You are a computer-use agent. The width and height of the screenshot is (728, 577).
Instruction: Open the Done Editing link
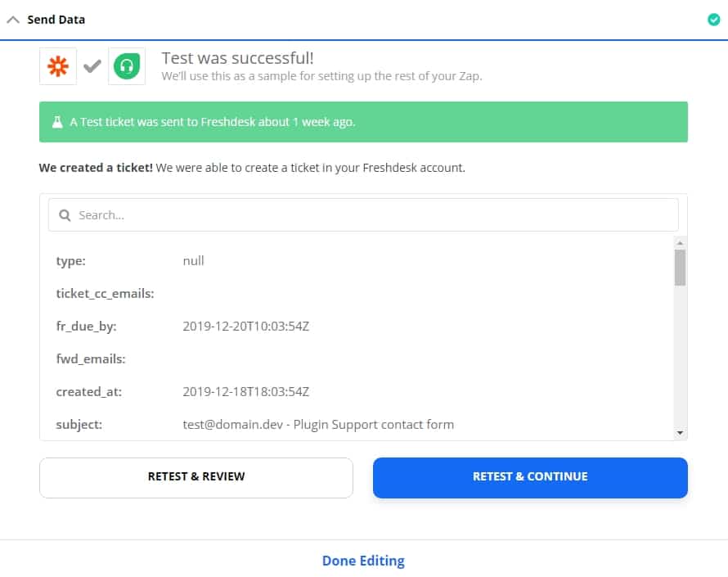363,561
